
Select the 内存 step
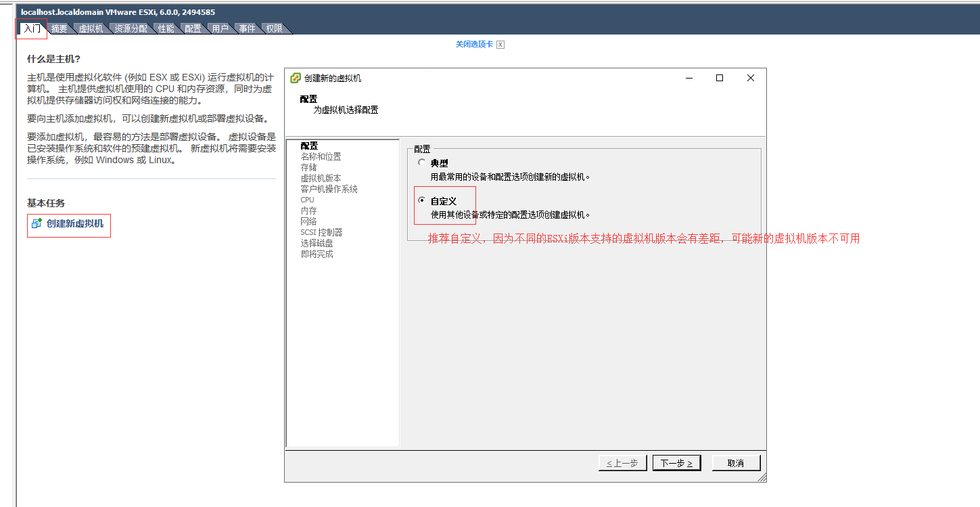[308, 211]
